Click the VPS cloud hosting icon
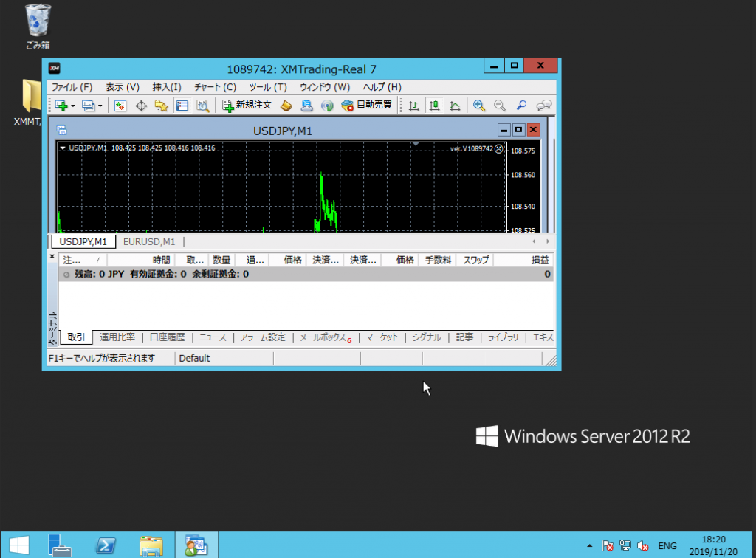756x558 pixels. point(306,106)
